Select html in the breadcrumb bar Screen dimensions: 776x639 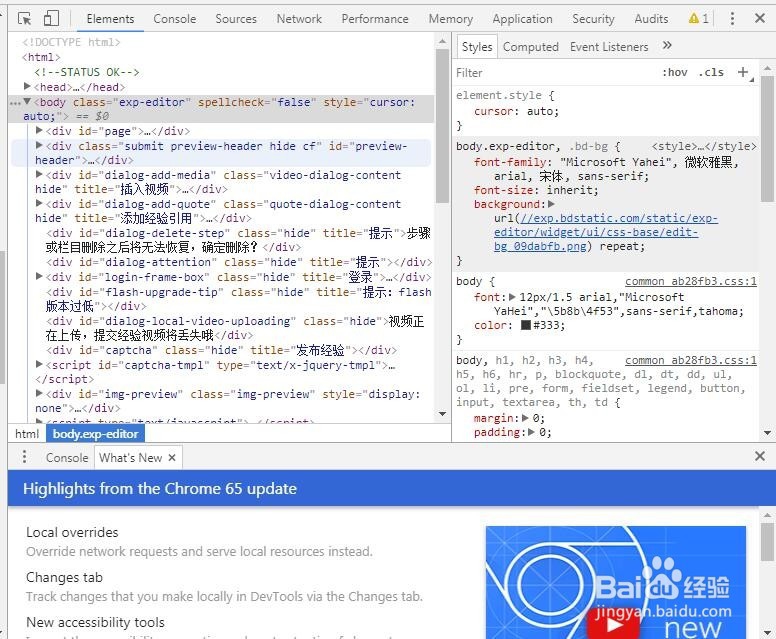pos(27,434)
